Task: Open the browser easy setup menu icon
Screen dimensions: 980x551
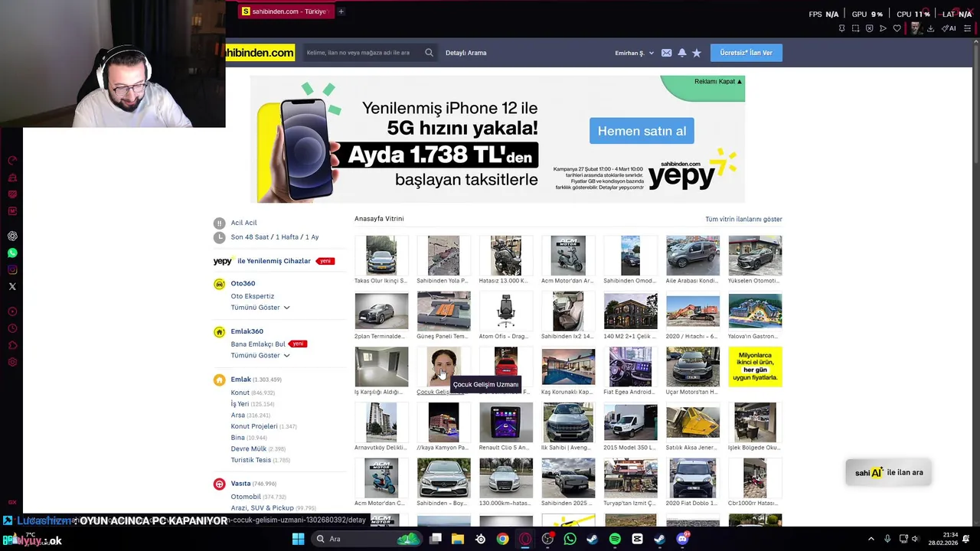Action: [966, 28]
